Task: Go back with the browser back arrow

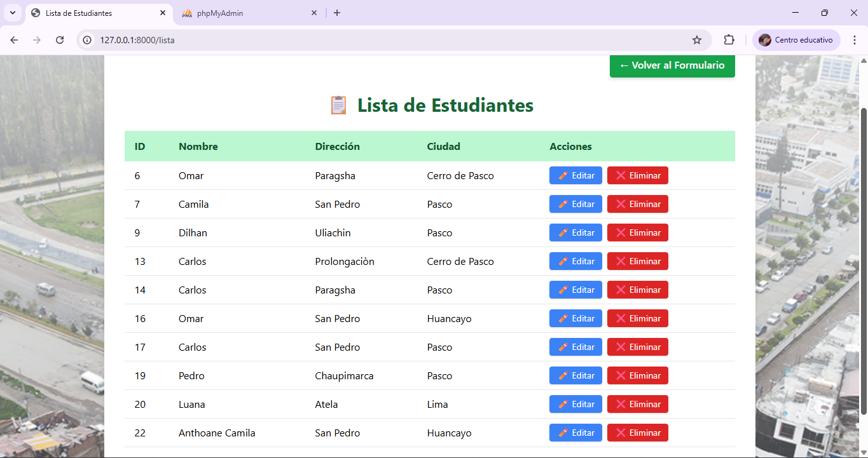Action: click(x=14, y=40)
